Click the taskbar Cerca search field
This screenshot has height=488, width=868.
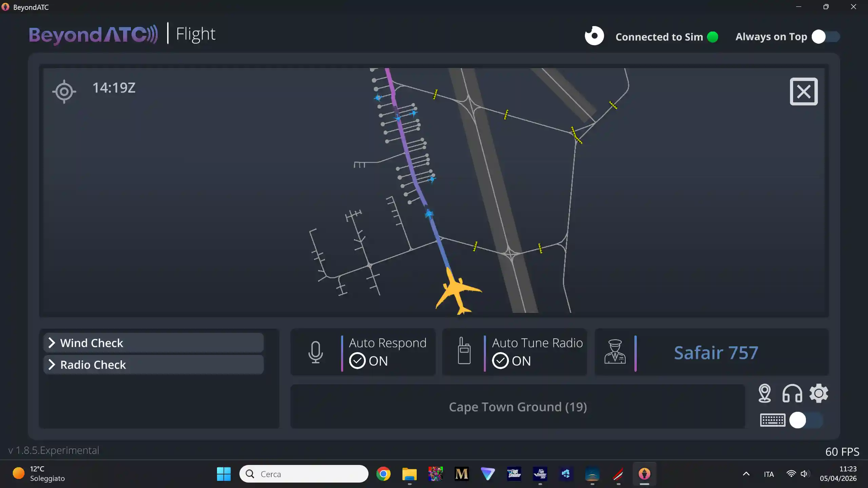[304, 474]
